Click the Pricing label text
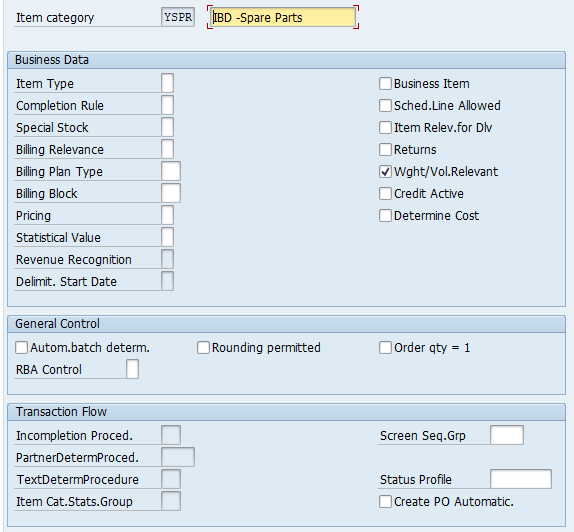 click(x=33, y=216)
